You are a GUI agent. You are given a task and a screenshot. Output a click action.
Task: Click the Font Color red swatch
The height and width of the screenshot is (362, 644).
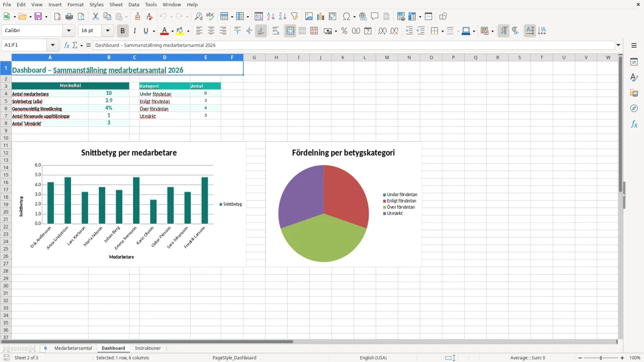pos(165,31)
